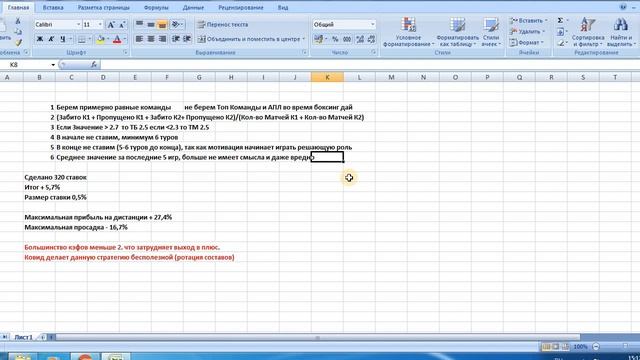This screenshot has height=360, width=640.
Task: Click the Clear eraser icon
Action: (x=561, y=42)
